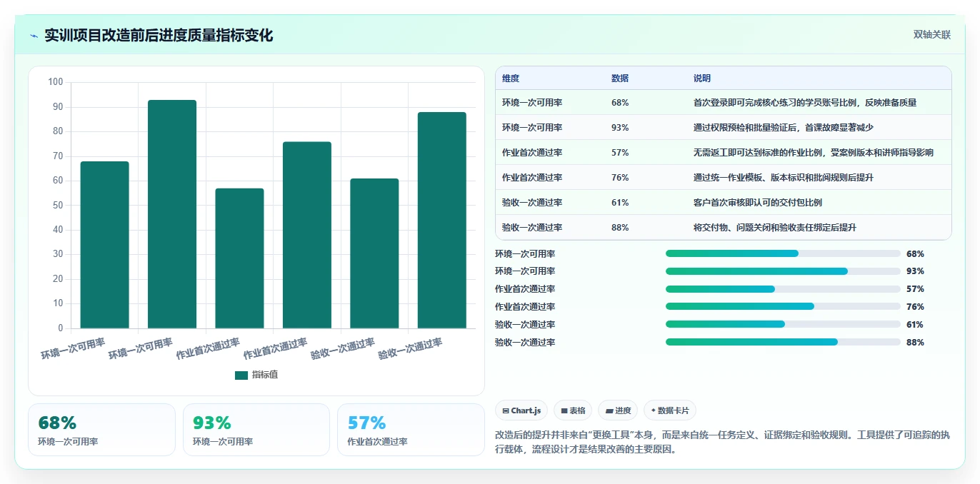Image resolution: width=980 pixels, height=484 pixels.
Task: Click table data cell 88%
Action: [x=620, y=228]
